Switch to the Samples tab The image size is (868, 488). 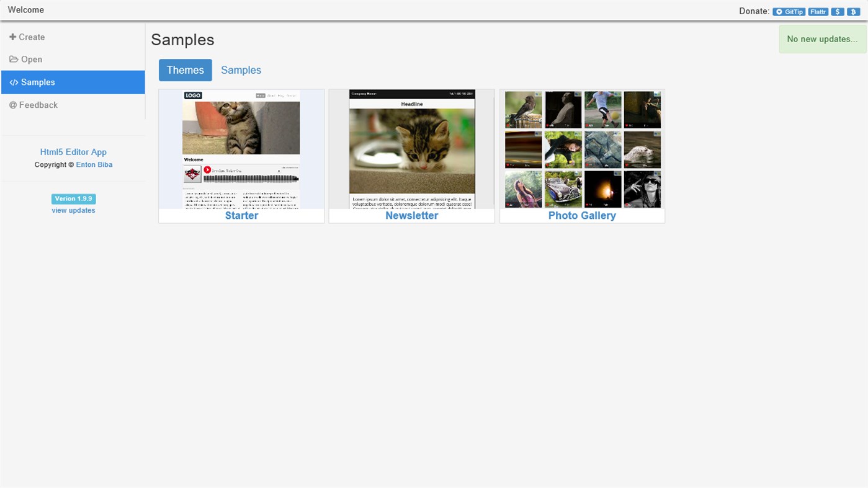pyautogui.click(x=241, y=70)
